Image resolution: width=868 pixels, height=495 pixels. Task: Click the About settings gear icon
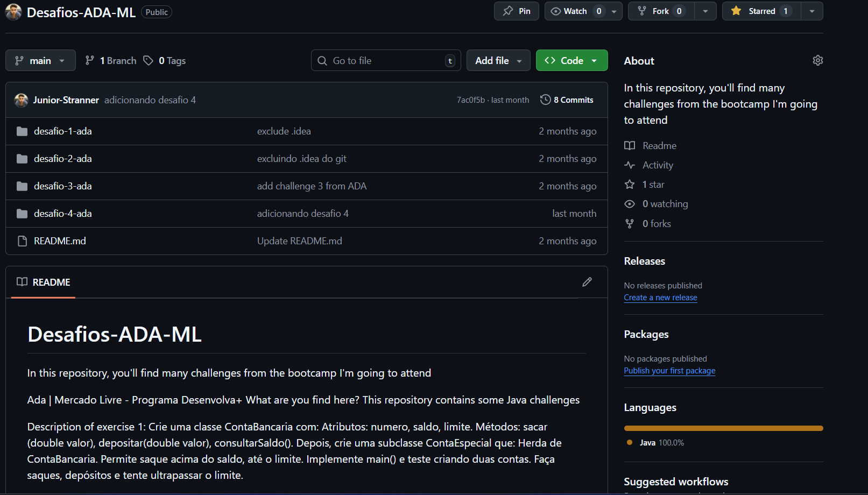[x=817, y=60]
